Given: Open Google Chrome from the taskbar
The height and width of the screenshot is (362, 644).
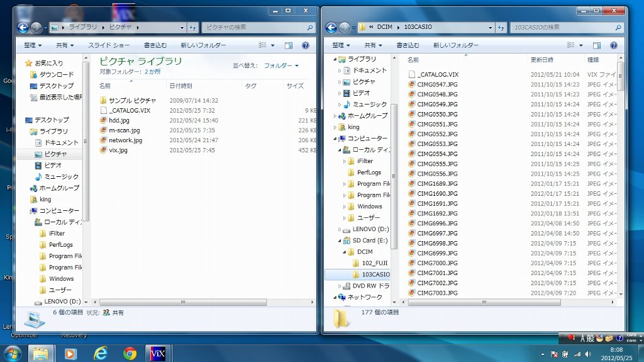Looking at the screenshot, I should 130,353.
